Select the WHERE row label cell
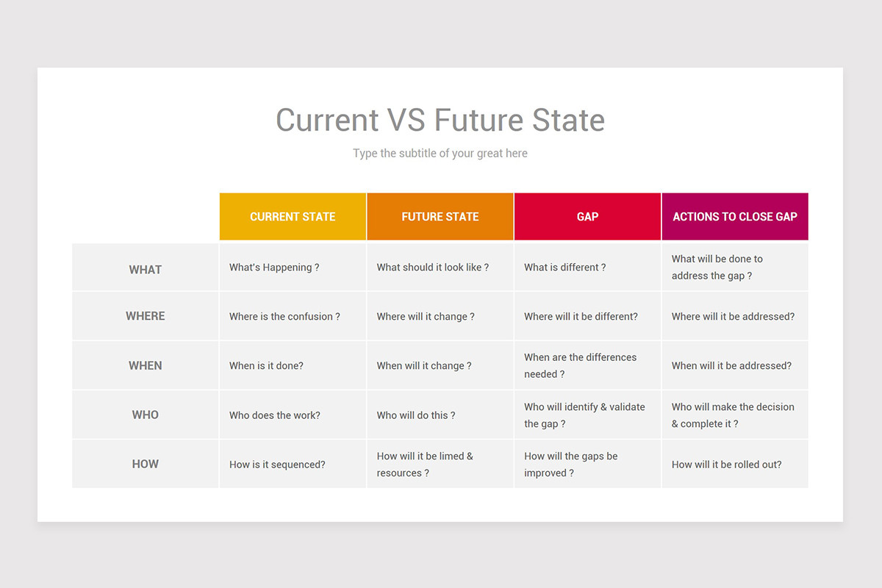Image resolution: width=882 pixels, height=588 pixels. pos(146,316)
